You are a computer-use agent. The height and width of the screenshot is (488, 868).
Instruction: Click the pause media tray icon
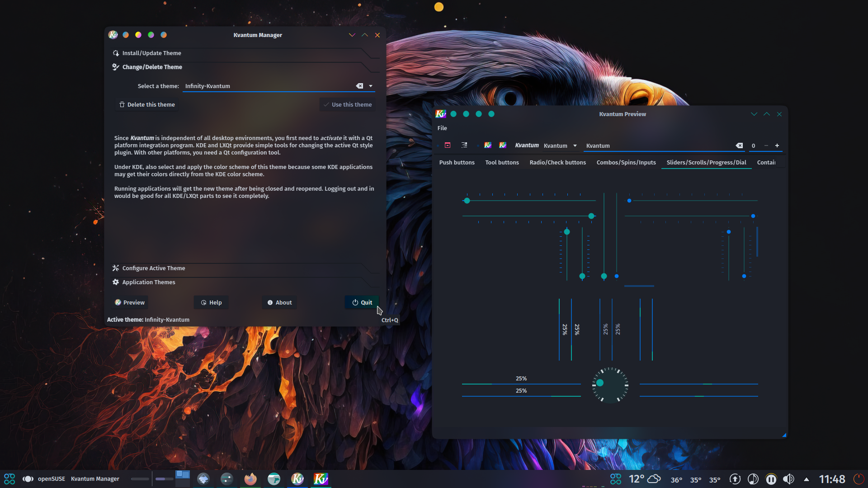771,479
